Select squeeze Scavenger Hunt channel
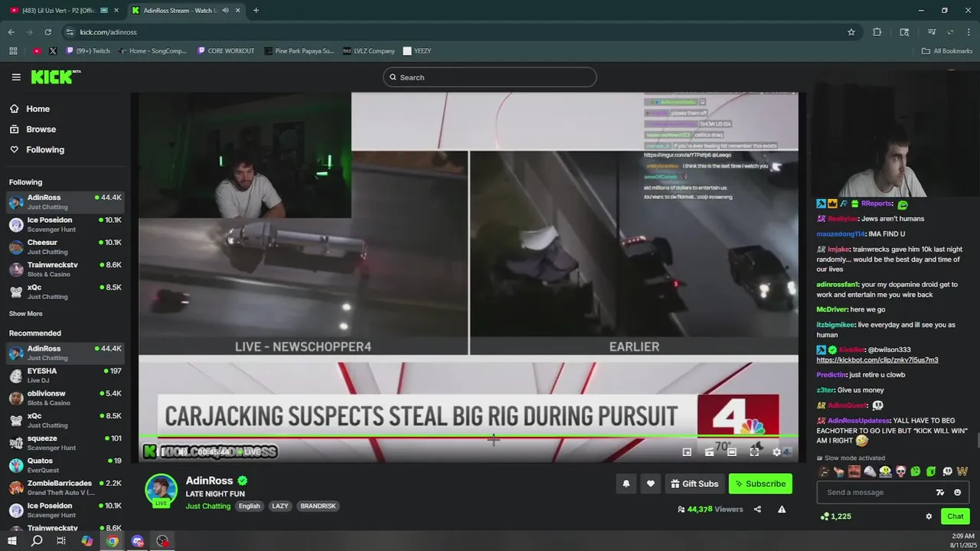The height and width of the screenshot is (551, 980). click(65, 443)
